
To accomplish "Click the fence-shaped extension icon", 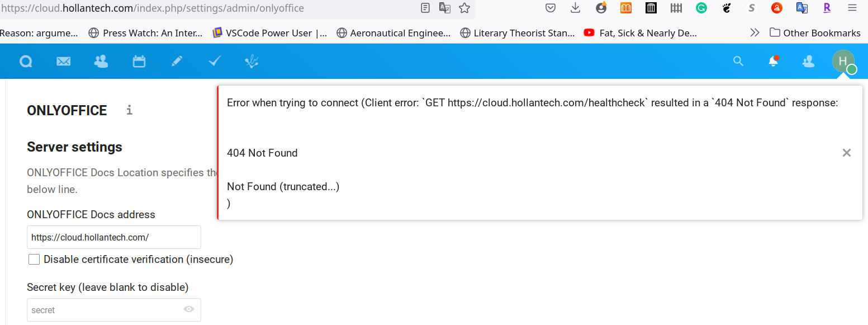I will tap(676, 8).
